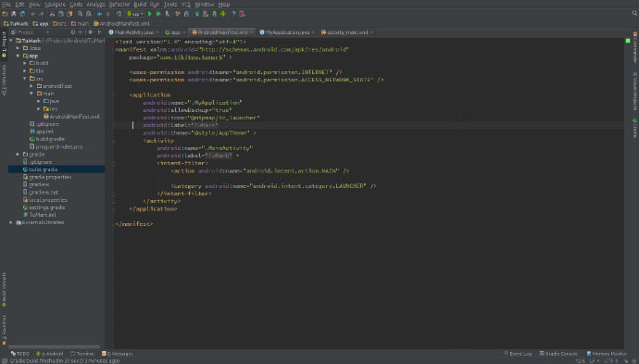
Task: Open the Terminal tool window
Action: [x=82, y=354]
